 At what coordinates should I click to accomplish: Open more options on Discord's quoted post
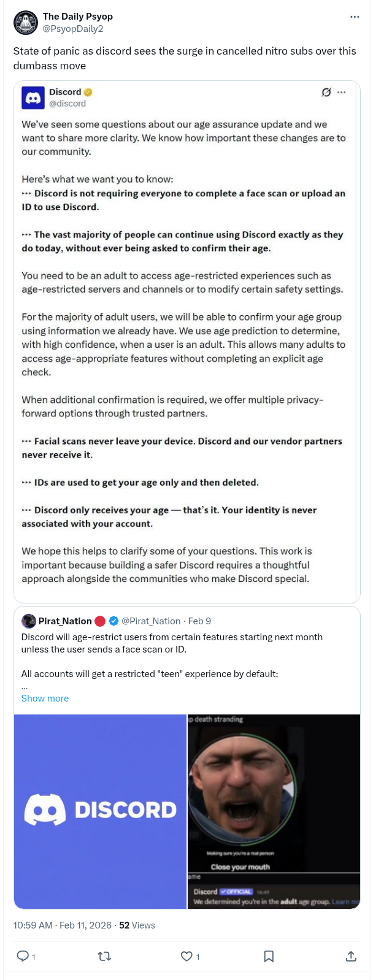pos(342,92)
